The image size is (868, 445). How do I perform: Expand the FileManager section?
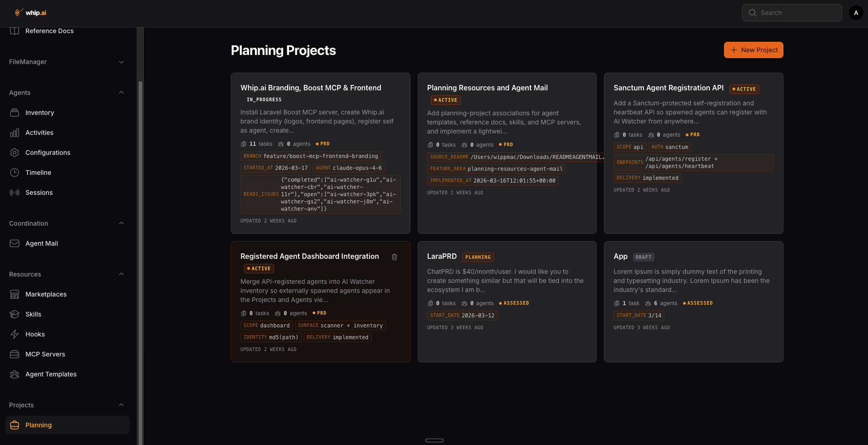coord(121,62)
